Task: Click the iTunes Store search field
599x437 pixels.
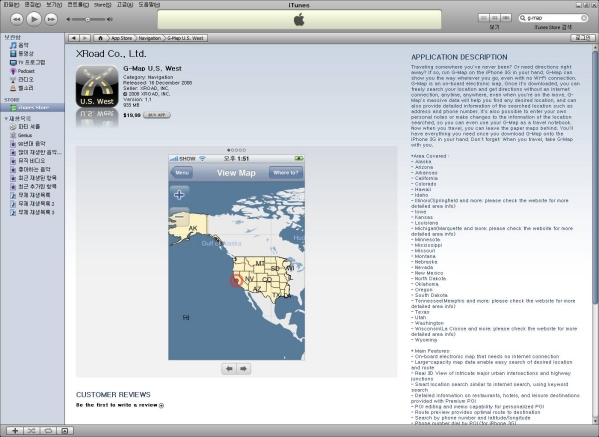Action: tap(553, 18)
